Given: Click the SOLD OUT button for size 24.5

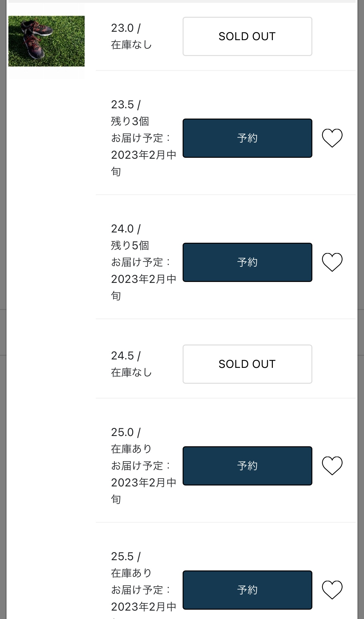Looking at the screenshot, I should tap(247, 364).
